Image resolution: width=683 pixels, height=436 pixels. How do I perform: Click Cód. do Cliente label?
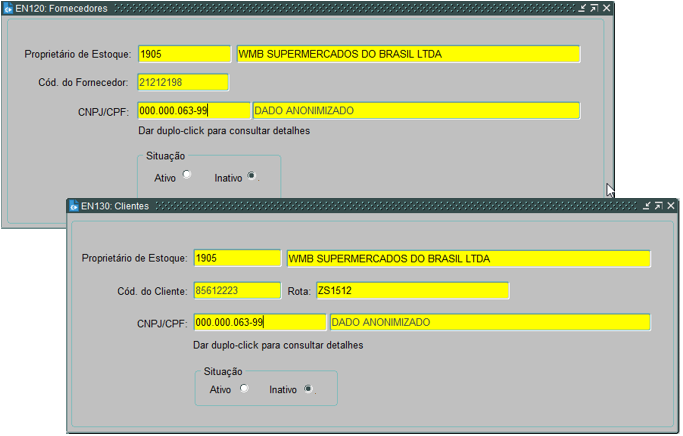tap(152, 291)
